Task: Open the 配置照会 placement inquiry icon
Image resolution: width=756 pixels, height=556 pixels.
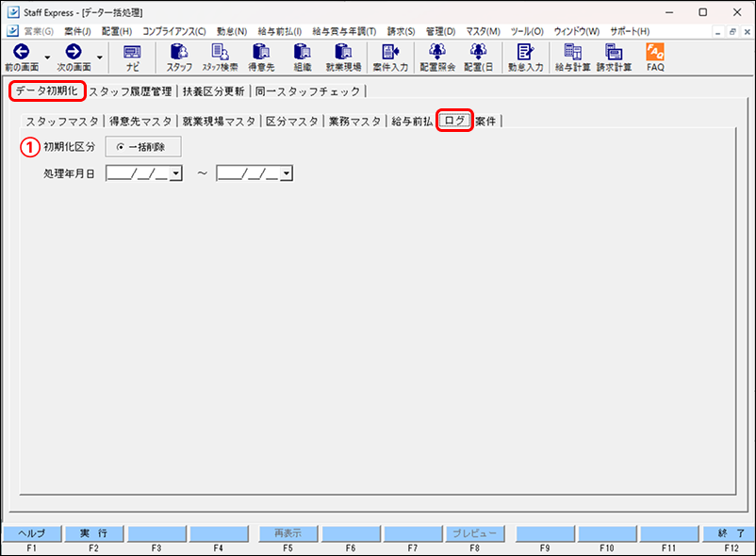Action: tap(436, 57)
